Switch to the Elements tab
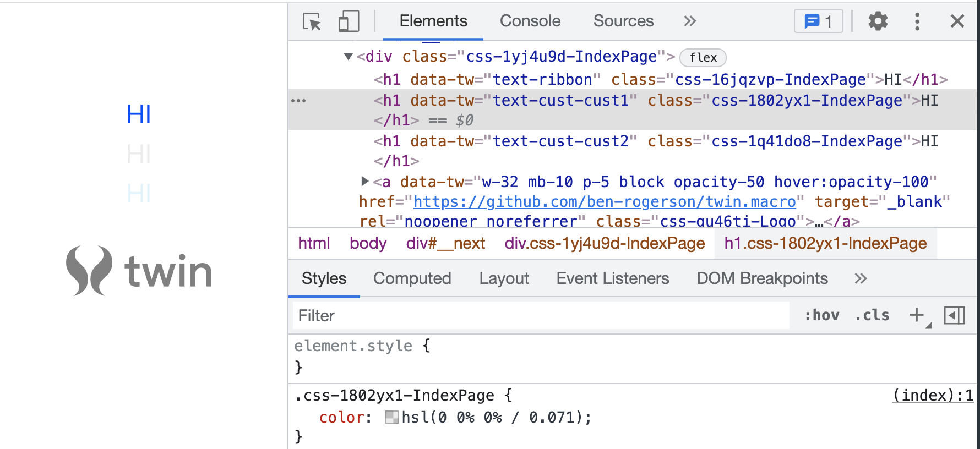This screenshot has height=449, width=980. tap(433, 21)
